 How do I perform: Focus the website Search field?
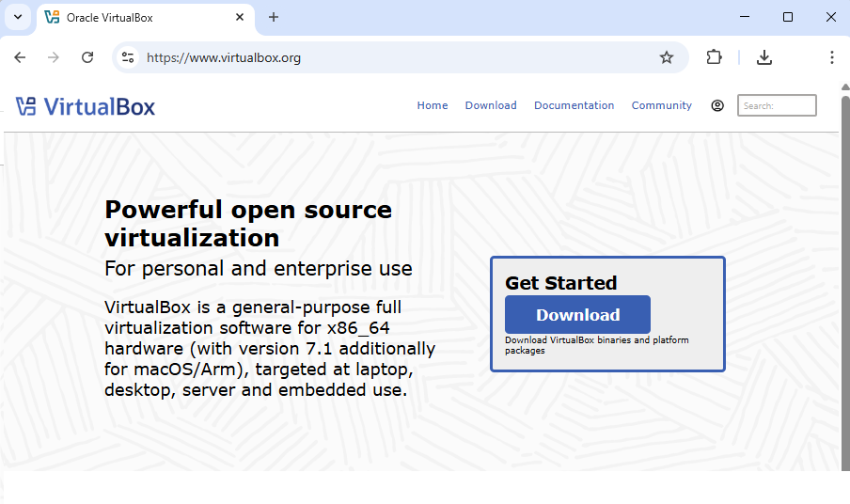[x=777, y=106]
